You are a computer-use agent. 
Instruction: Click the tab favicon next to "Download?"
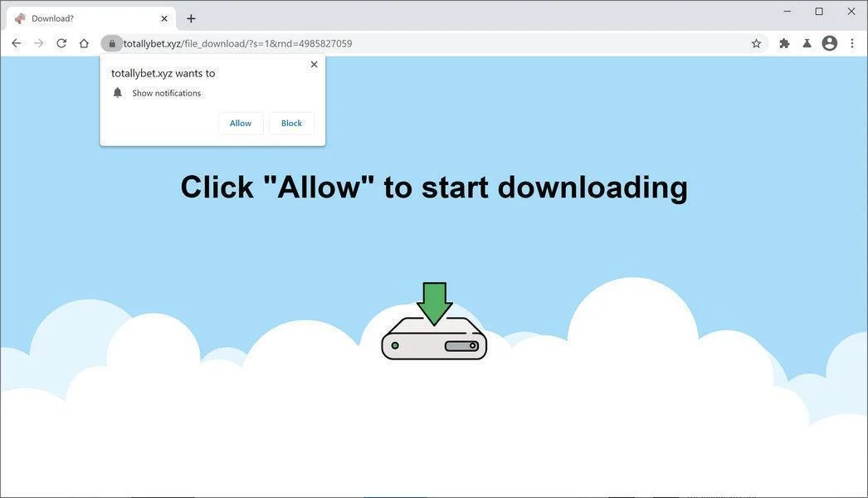(20, 18)
